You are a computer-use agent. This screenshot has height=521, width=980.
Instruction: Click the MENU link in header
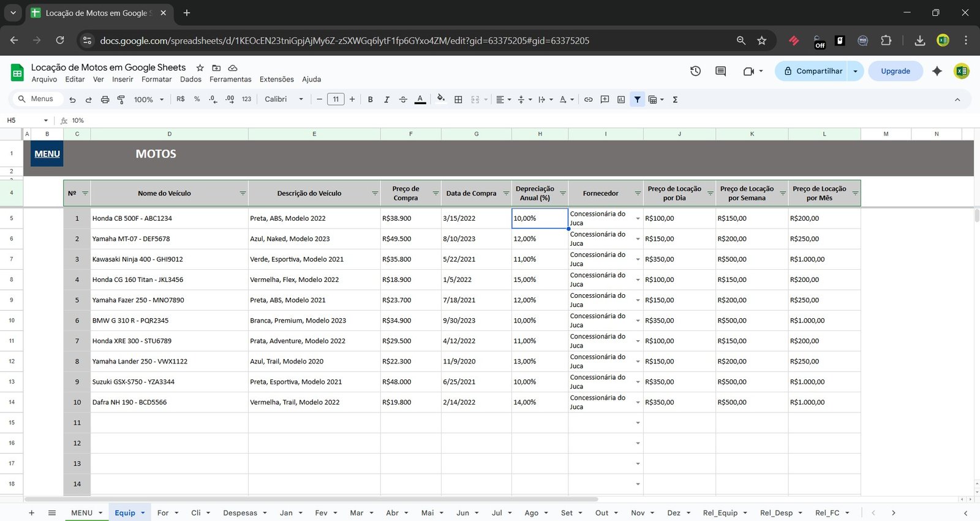coord(47,154)
